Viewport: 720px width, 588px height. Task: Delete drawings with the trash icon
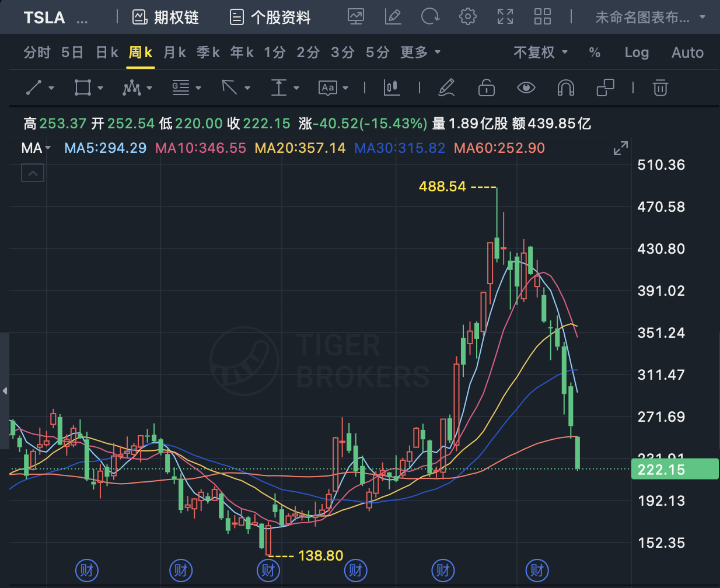[x=660, y=88]
